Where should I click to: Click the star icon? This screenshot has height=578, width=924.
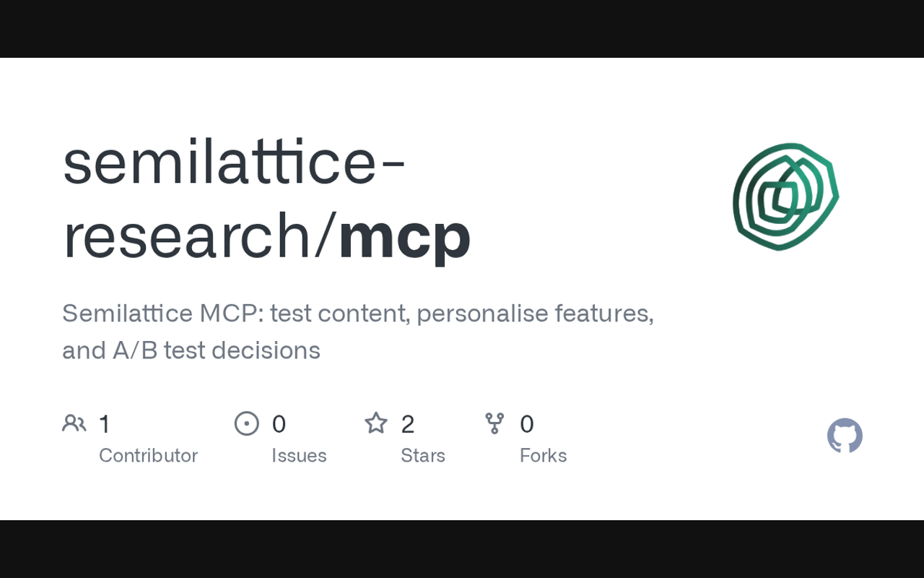pyautogui.click(x=376, y=423)
